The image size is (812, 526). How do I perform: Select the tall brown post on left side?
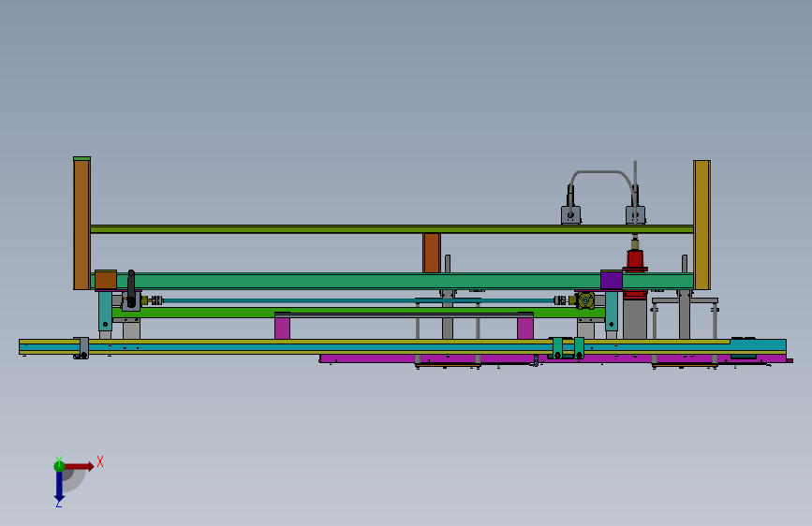coord(81,225)
